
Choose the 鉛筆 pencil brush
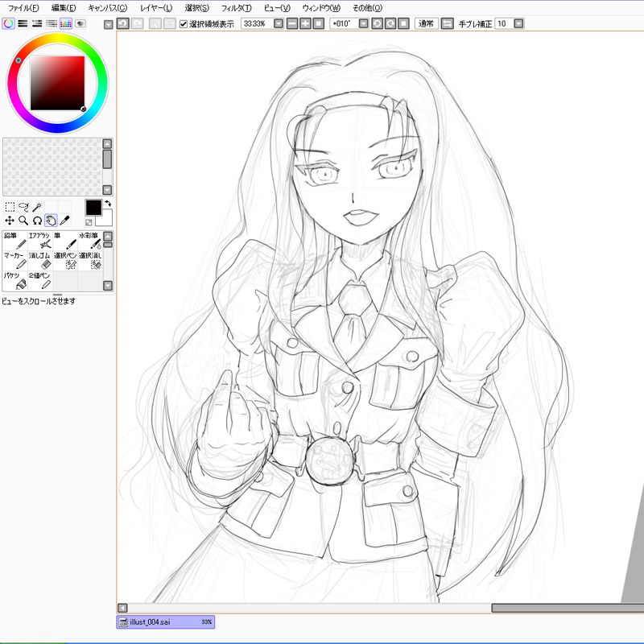[x=15, y=241]
